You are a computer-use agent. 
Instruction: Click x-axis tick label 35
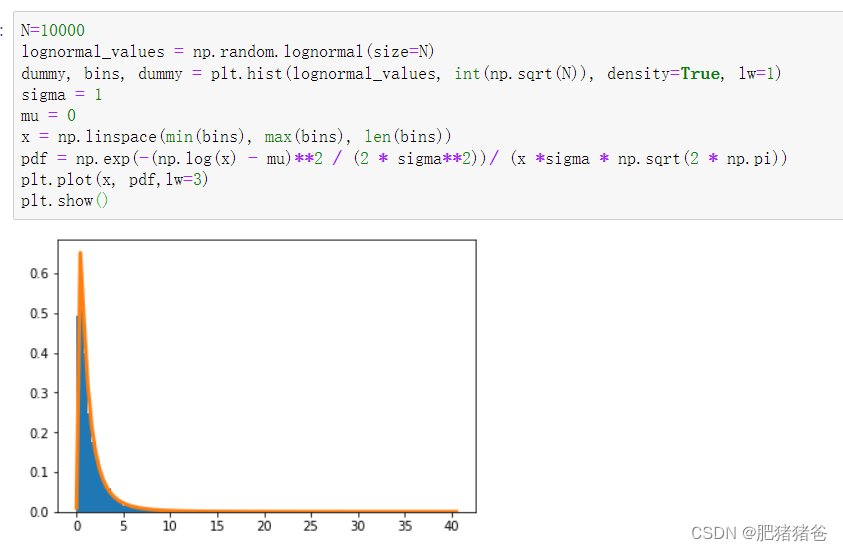coord(405,526)
